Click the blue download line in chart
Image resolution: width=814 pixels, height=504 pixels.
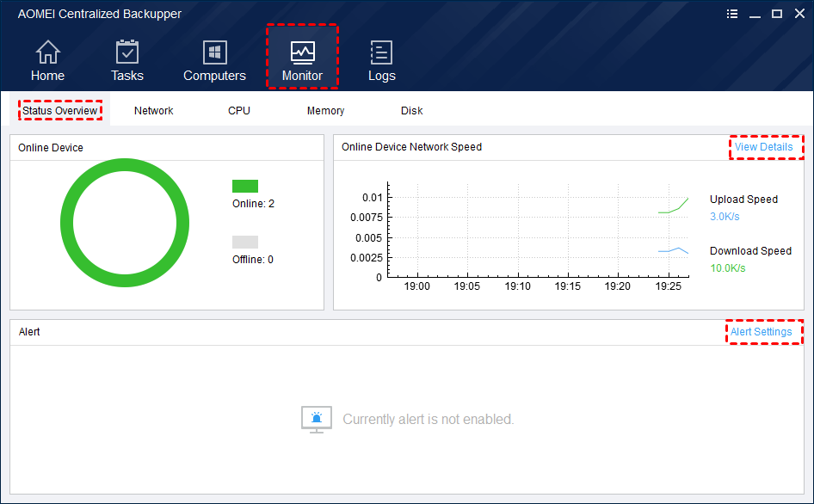(674, 250)
